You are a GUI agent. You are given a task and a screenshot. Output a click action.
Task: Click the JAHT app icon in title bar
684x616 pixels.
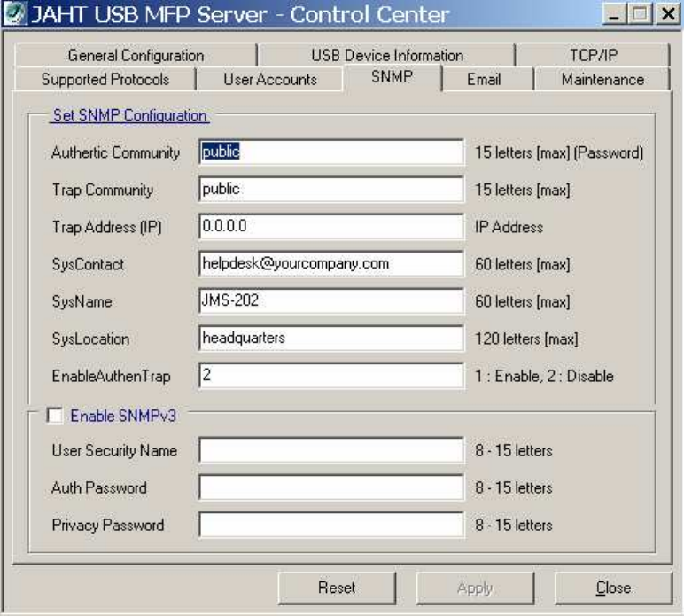[x=14, y=15]
